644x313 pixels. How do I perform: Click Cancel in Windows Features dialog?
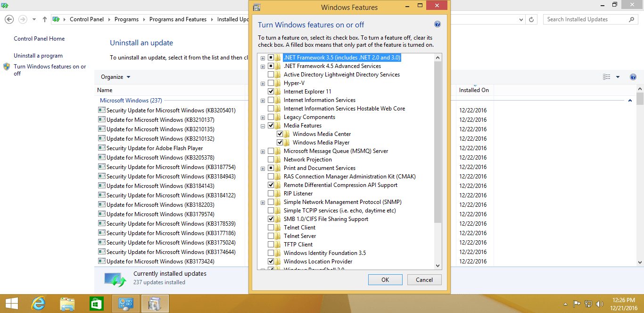click(424, 279)
